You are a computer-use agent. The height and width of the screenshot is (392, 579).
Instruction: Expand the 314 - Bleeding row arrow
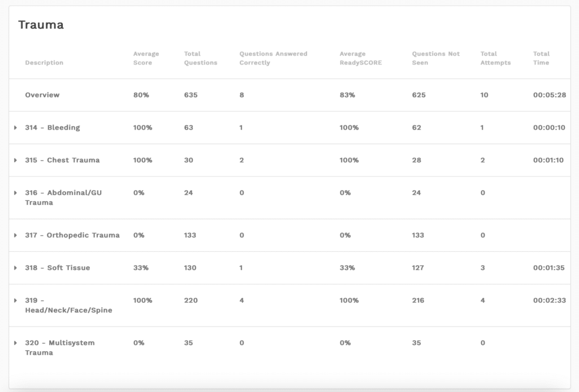click(16, 128)
